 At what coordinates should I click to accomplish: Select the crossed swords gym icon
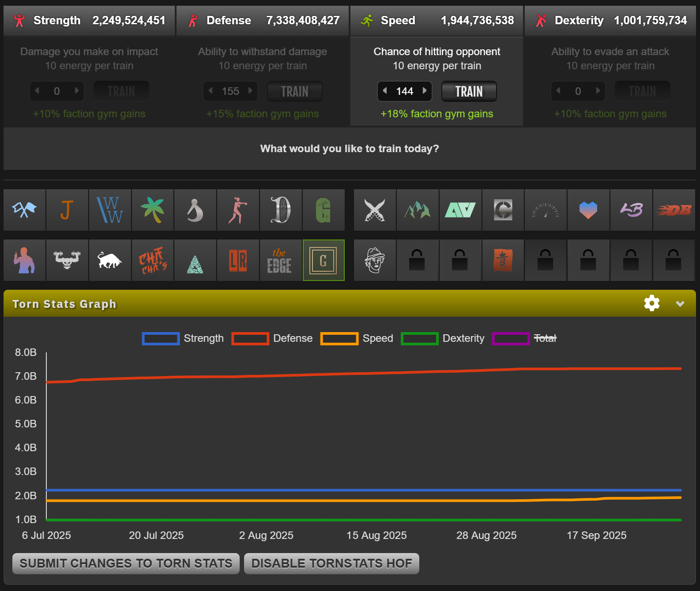(375, 210)
